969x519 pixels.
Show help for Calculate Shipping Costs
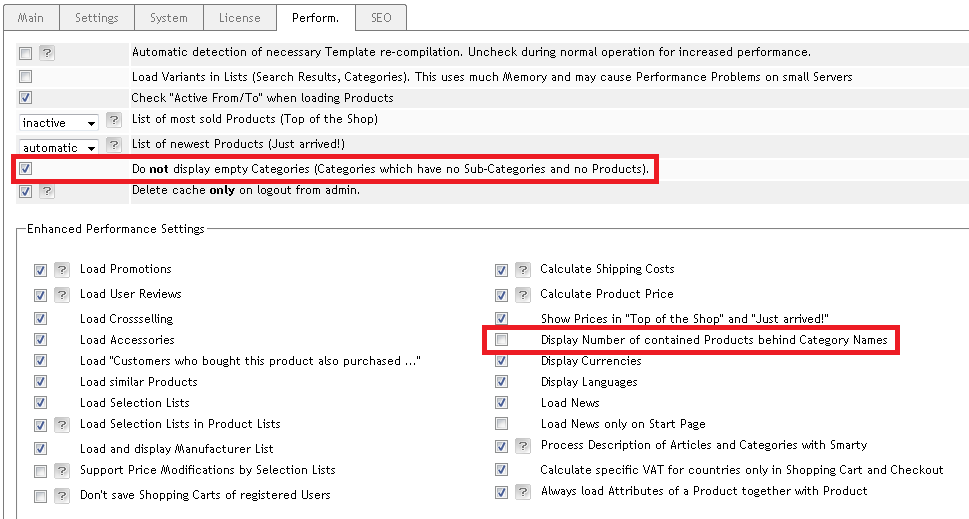click(522, 270)
